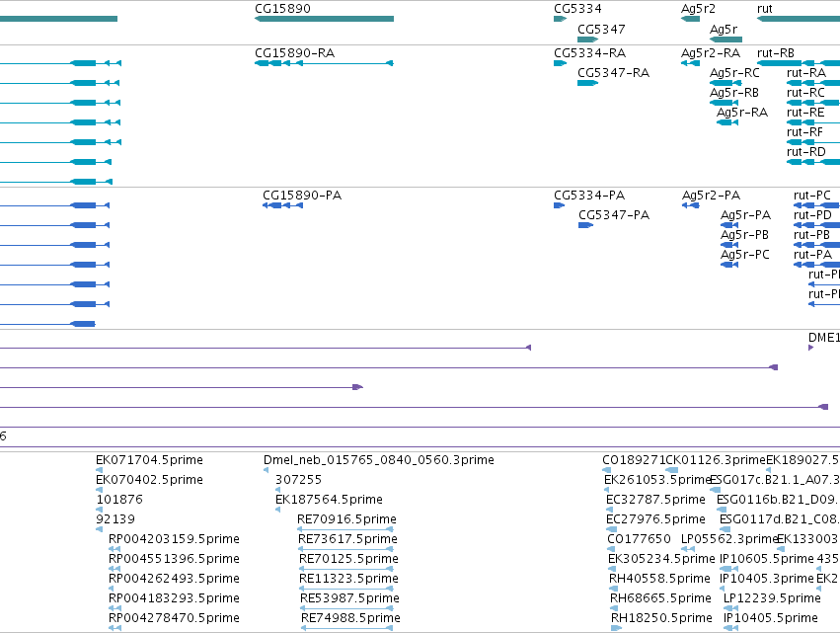Select the 101876 feature label
Image resolution: width=840 pixels, height=633 pixels.
point(119,500)
